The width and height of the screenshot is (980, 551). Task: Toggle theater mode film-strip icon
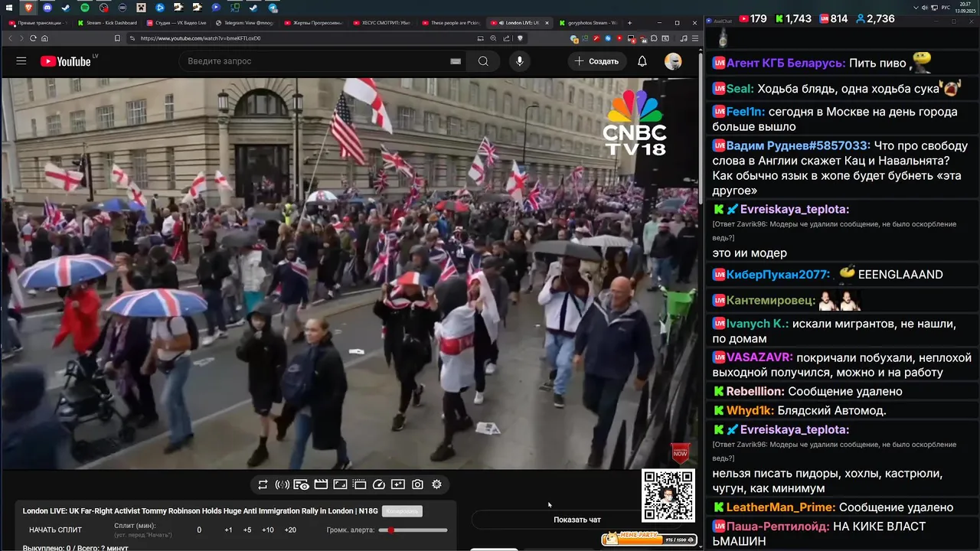click(359, 484)
